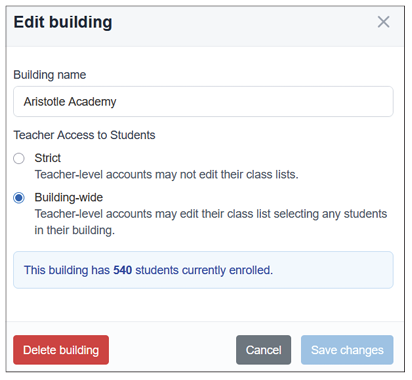Select the Building-wide radio option
Screen dimensions: 412x380
(19, 198)
